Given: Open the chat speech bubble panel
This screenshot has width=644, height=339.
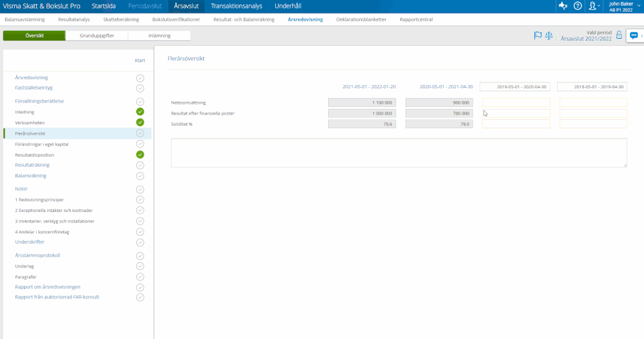Looking at the screenshot, I should pos(634,35).
